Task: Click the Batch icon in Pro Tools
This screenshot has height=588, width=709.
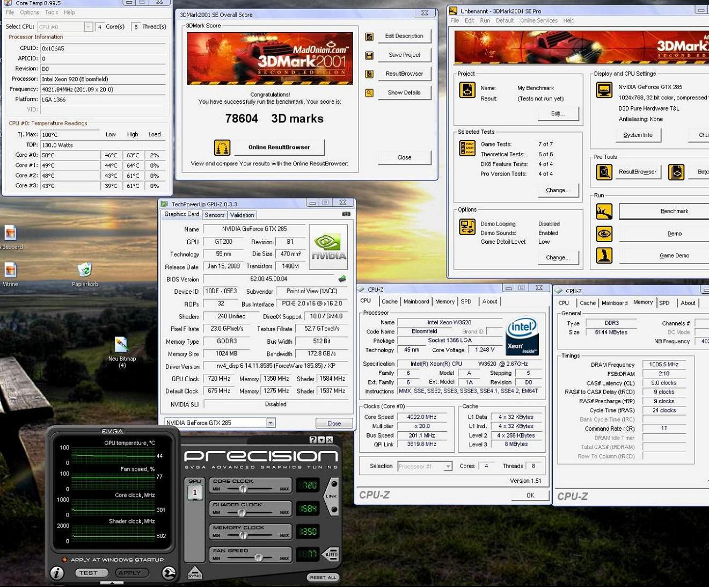Action: coord(676,172)
